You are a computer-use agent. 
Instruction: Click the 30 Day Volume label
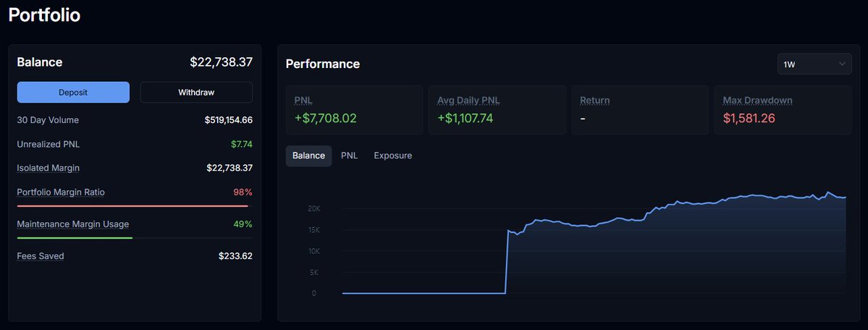pos(49,119)
